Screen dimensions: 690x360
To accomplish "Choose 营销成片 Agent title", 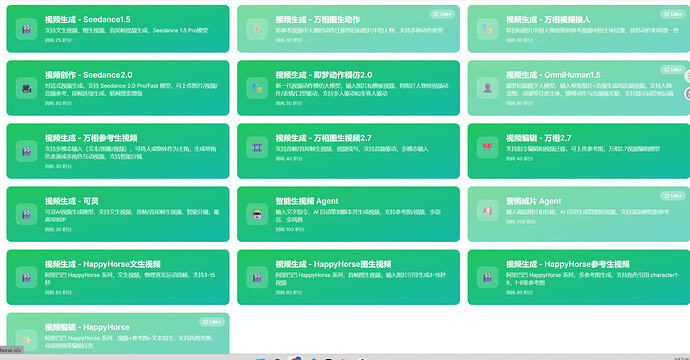I will [x=534, y=201].
